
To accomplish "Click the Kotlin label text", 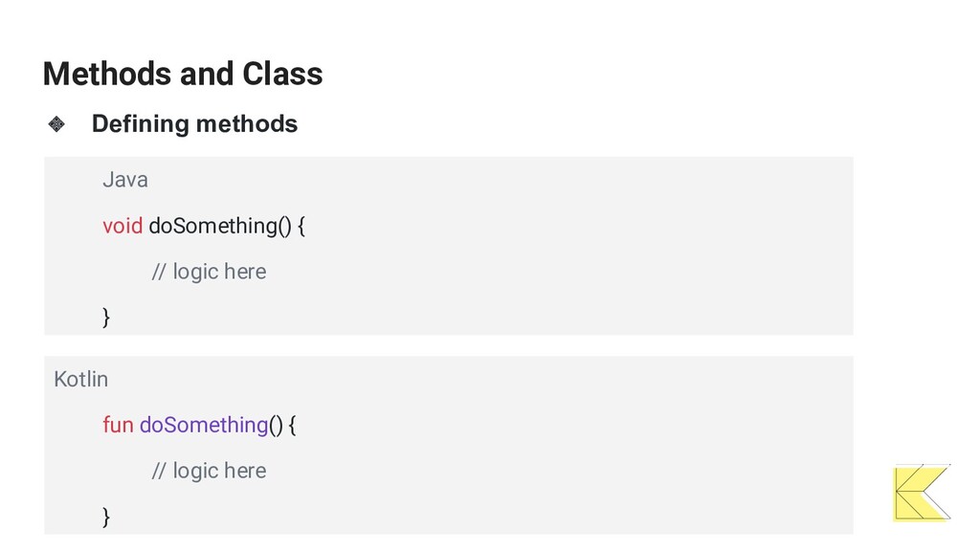I will pos(80,379).
